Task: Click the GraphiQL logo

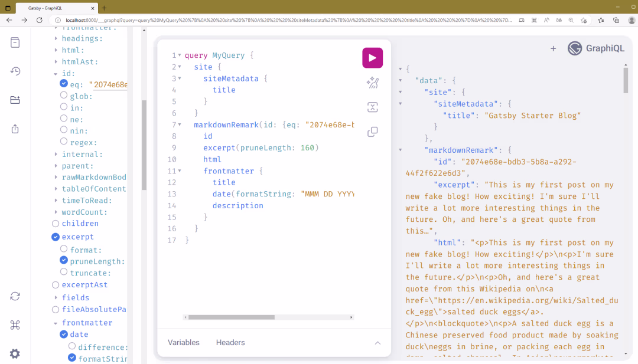Action: (x=596, y=48)
